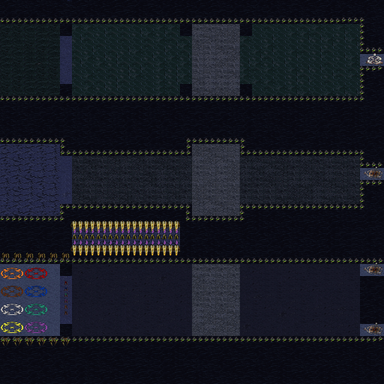Click the small green figure beside the runes
The height and width of the screenshot is (384, 384).
66,295
